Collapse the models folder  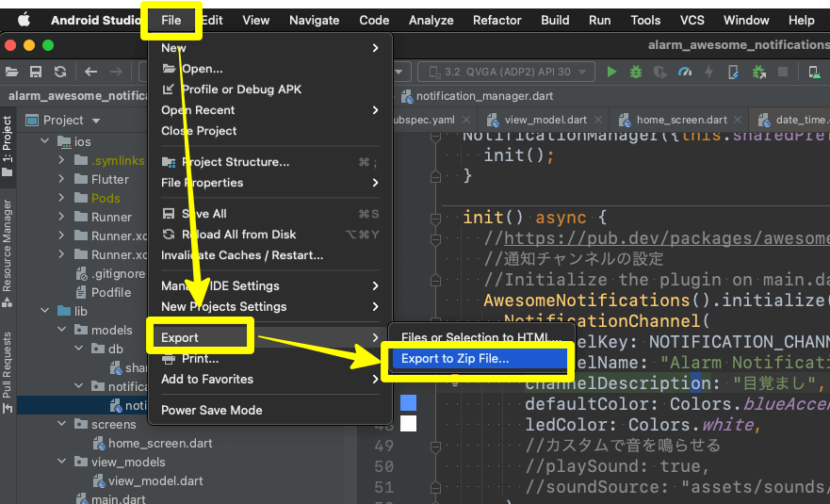point(61,330)
